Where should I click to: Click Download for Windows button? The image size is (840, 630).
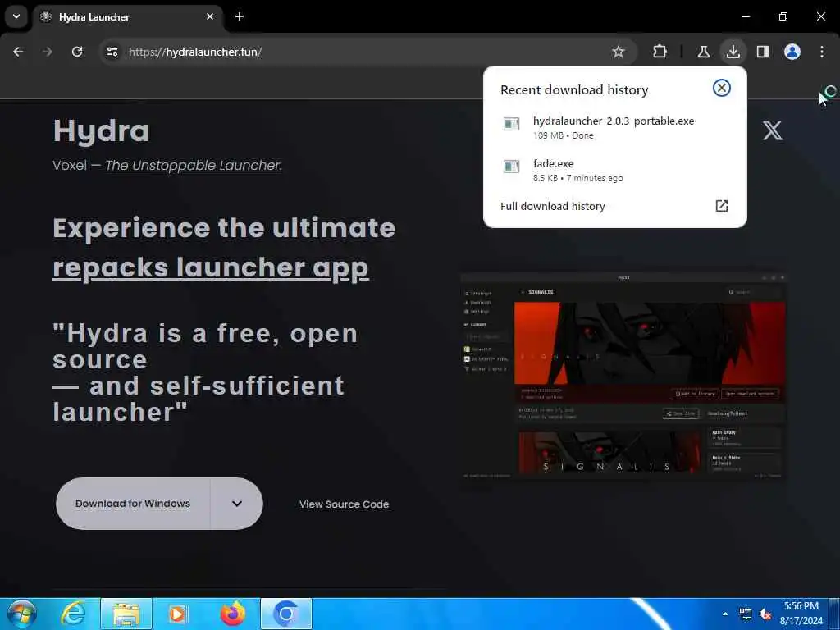(133, 504)
